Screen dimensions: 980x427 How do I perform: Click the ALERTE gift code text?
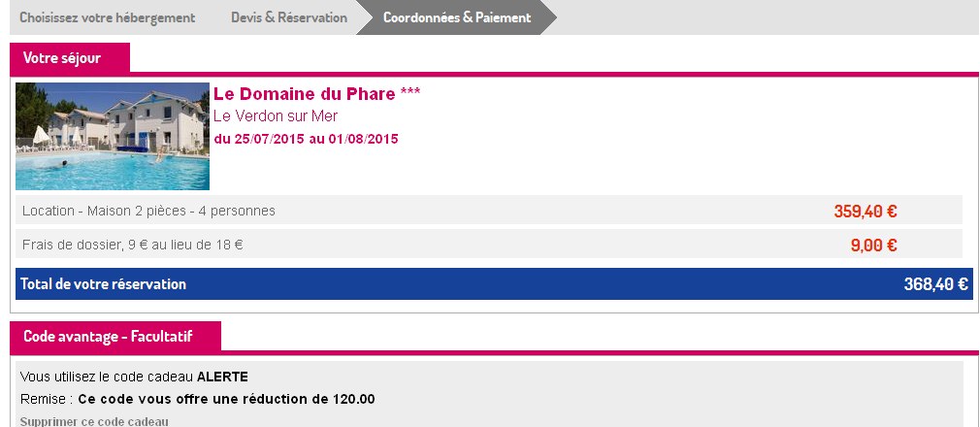[x=222, y=377]
